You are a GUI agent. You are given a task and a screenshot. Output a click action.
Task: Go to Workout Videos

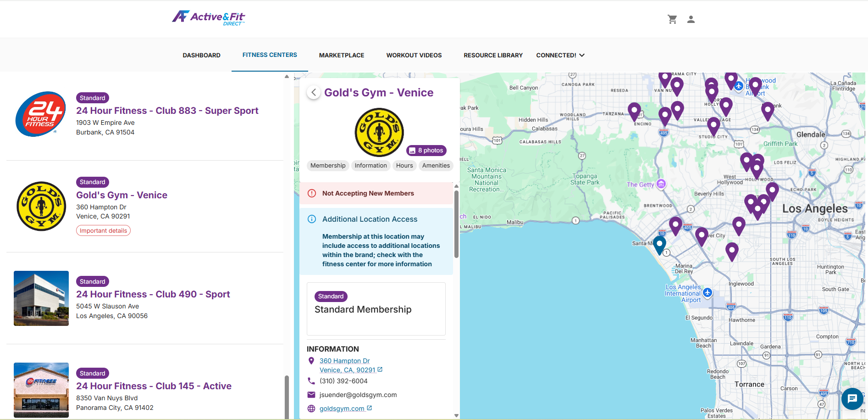[414, 55]
